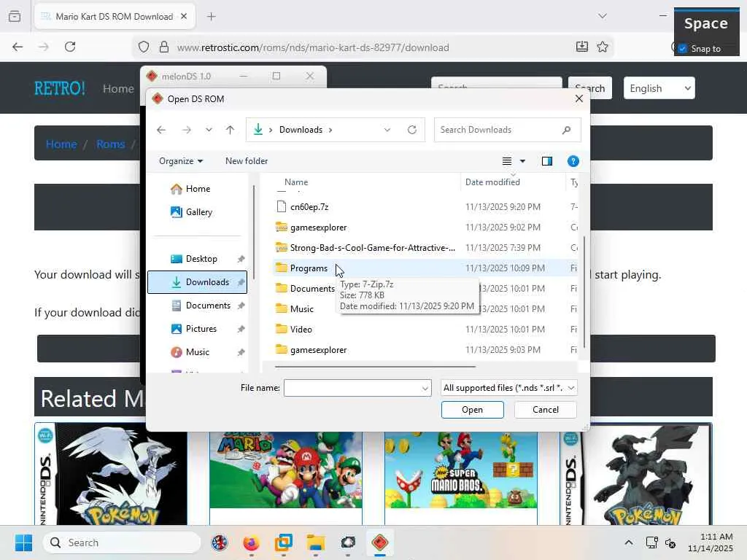Toggle the preview pane

tap(547, 161)
